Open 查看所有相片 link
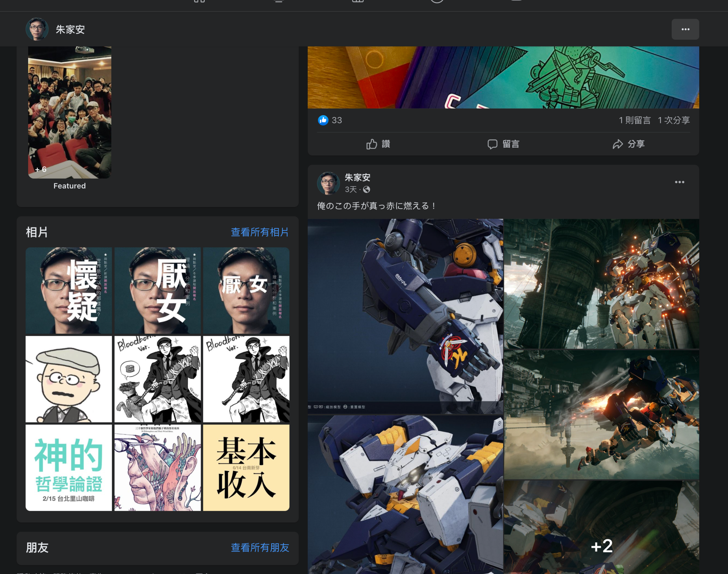Image resolution: width=728 pixels, height=574 pixels. [260, 232]
